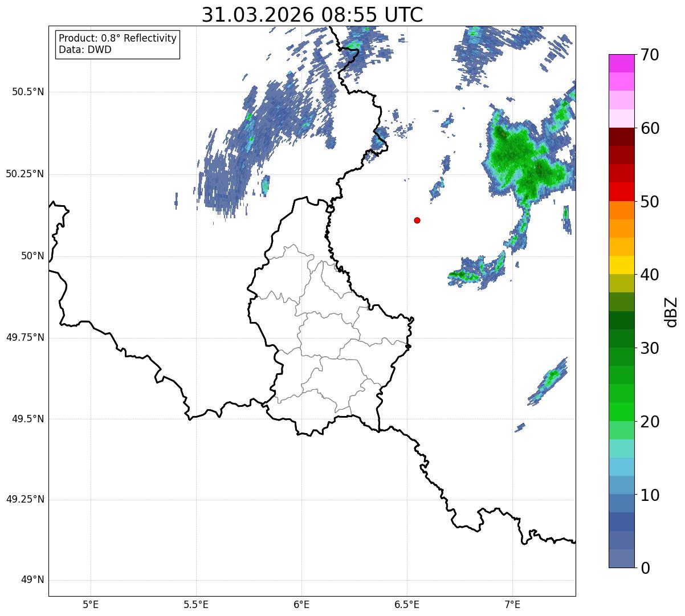Screen dimensions: 685x616
Task: Click the 49.25°N latitude label
Action: [25, 500]
